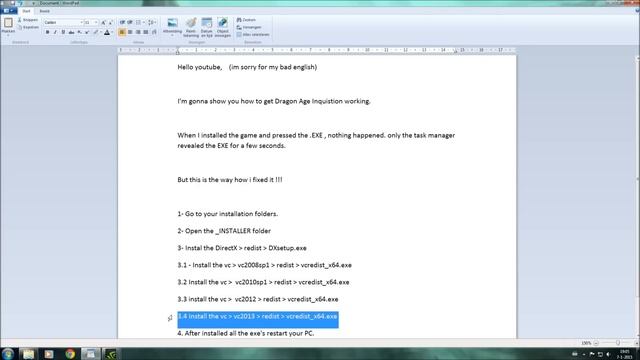The width and height of the screenshot is (640, 360).
Task: Open Windows Explorer from taskbar
Action: point(28,354)
